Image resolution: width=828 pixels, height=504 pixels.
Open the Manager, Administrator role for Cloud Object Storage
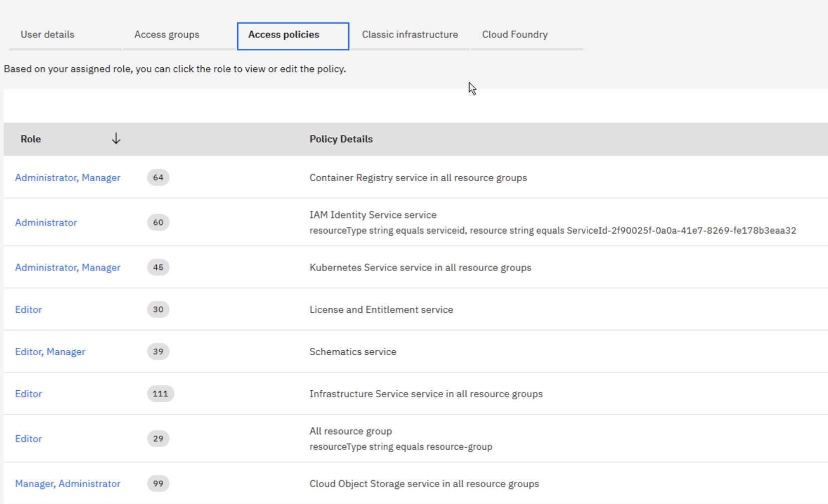[67, 484]
